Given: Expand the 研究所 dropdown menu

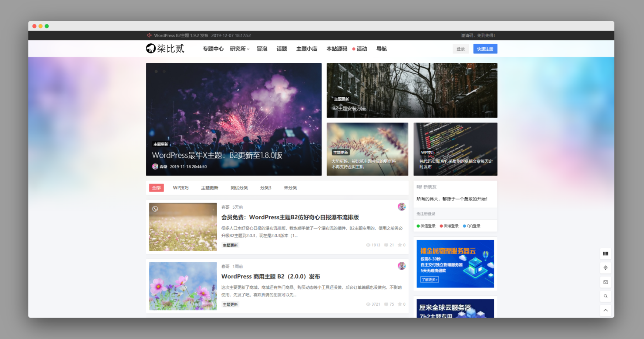Looking at the screenshot, I should point(239,48).
